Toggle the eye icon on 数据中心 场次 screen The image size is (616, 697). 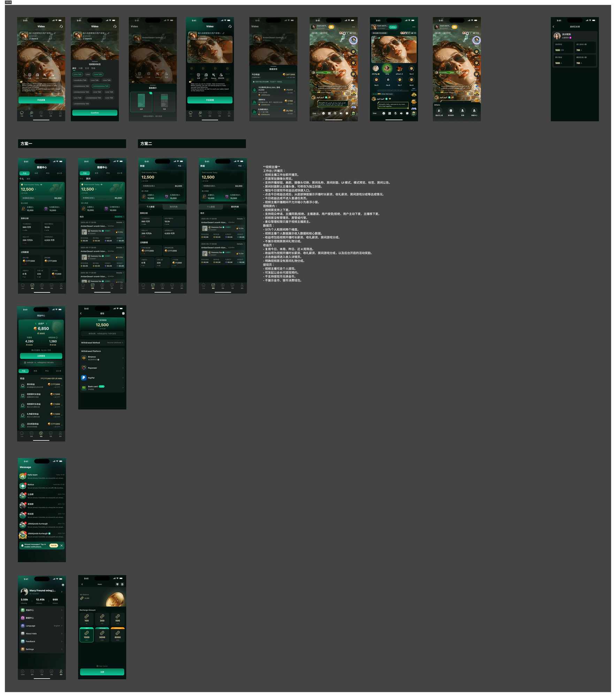pyautogui.click(x=101, y=185)
